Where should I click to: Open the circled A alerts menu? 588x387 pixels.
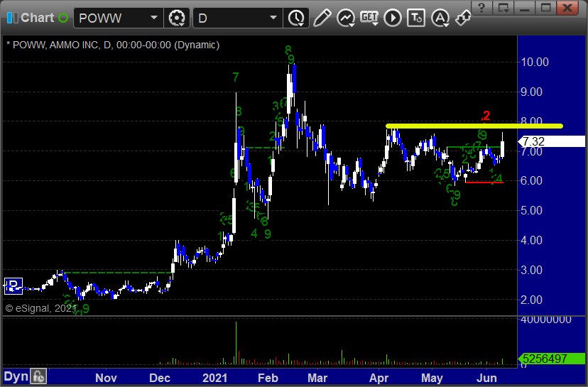coord(440,18)
